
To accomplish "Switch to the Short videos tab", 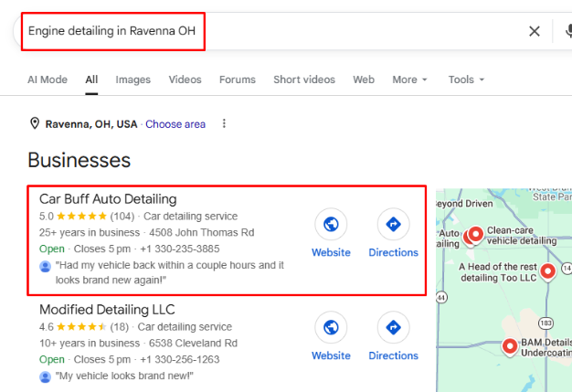I will [304, 79].
